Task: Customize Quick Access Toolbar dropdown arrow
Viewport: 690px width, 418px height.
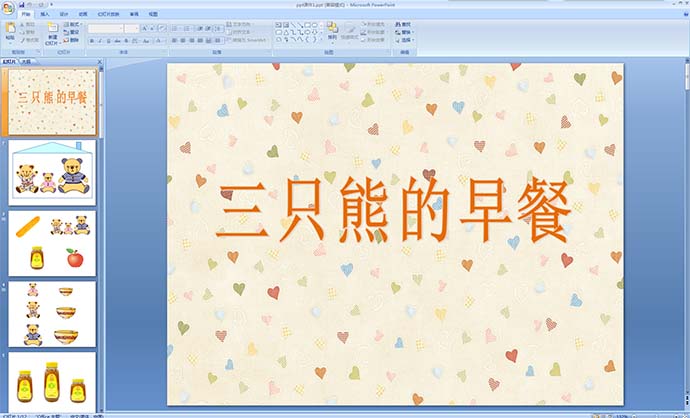Action: 51,5
